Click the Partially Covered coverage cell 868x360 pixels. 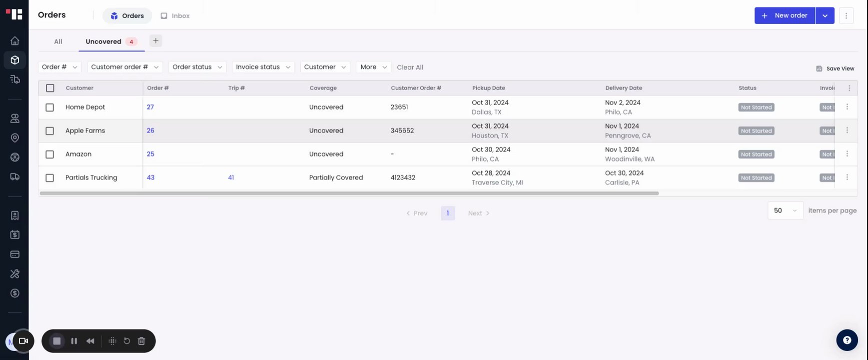336,177
